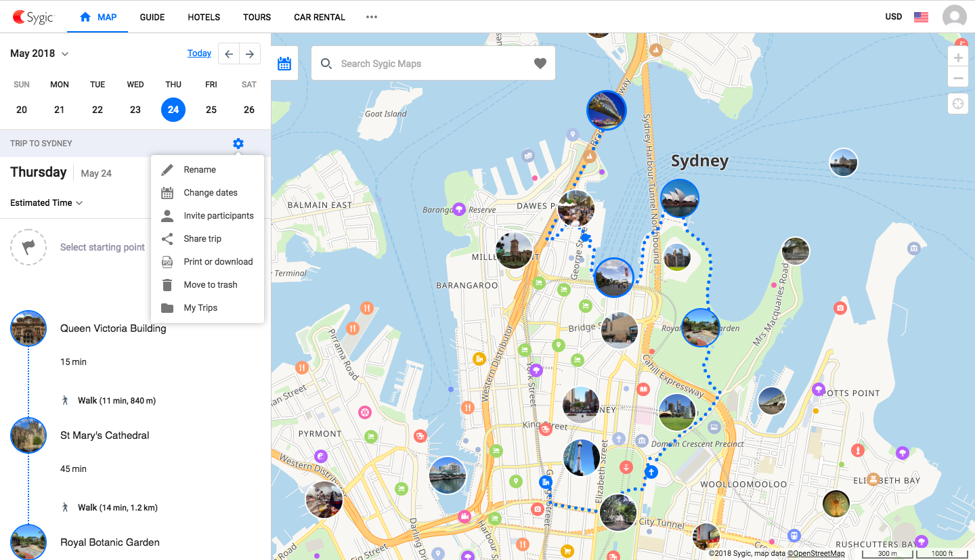The width and height of the screenshot is (975, 560).
Task: Switch to the GUIDE tab
Action: [152, 17]
